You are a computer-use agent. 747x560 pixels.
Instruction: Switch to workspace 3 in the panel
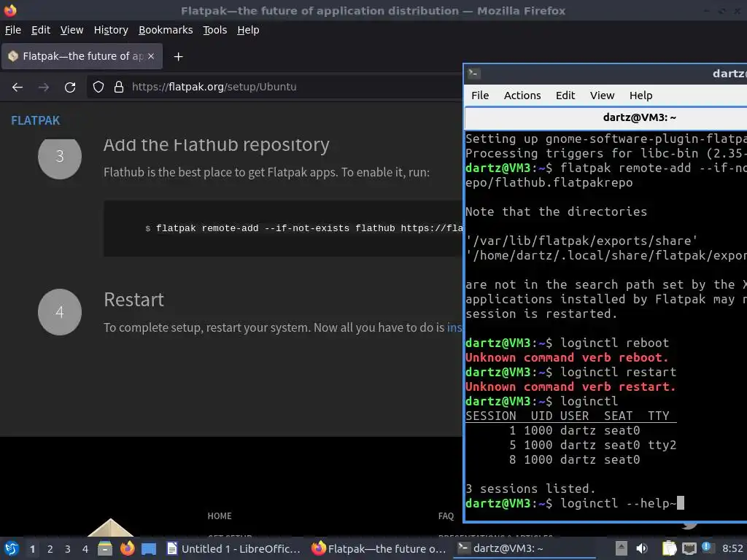pos(68,549)
